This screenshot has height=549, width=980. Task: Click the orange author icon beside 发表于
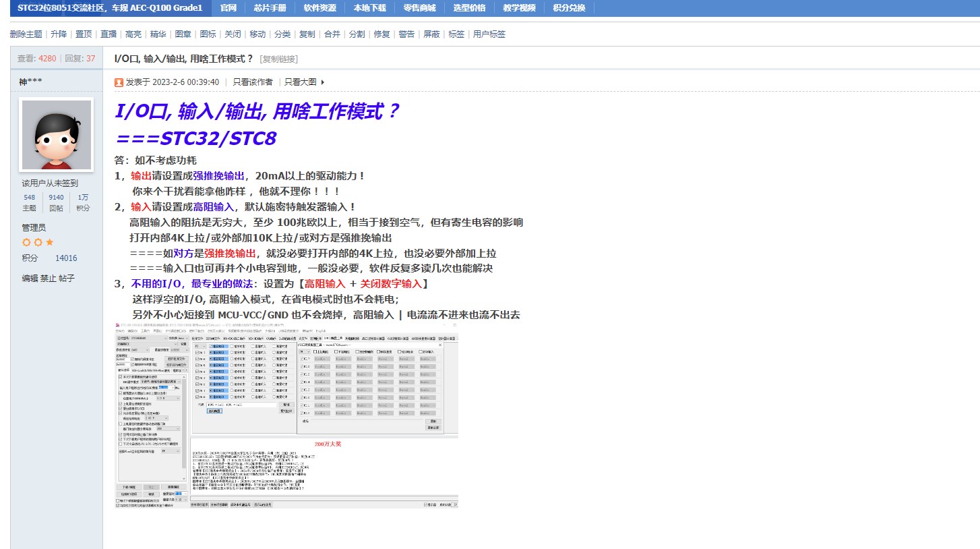pos(119,82)
